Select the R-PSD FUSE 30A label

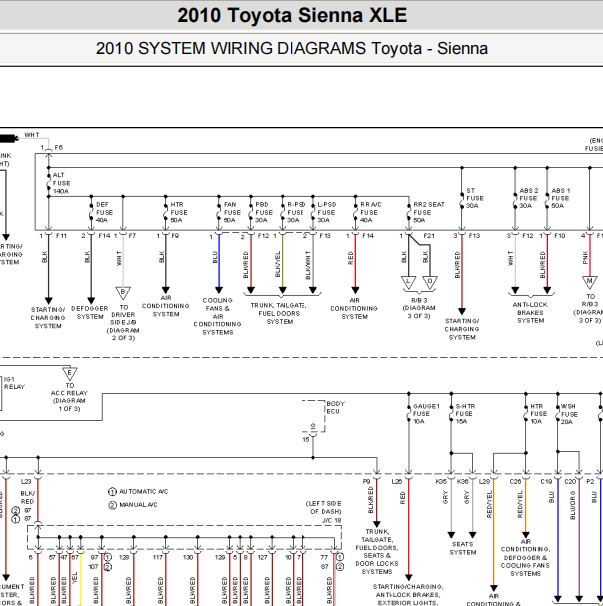click(x=296, y=212)
